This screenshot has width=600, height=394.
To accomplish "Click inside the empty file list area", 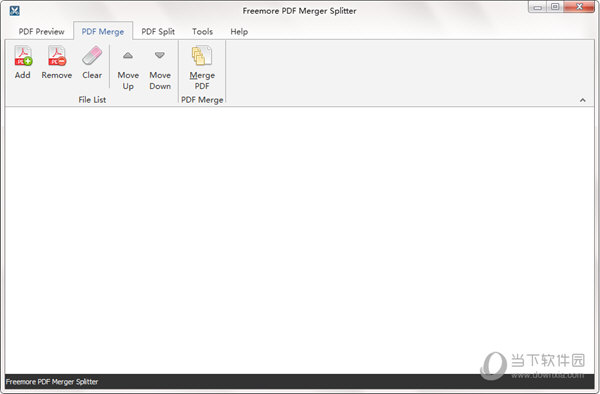I will coord(300,240).
